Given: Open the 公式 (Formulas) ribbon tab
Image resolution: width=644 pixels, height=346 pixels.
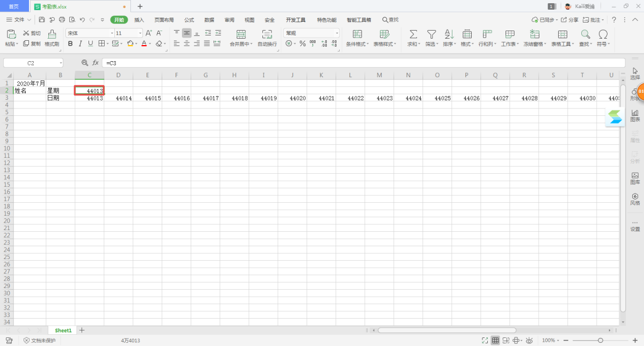Looking at the screenshot, I should coord(189,20).
